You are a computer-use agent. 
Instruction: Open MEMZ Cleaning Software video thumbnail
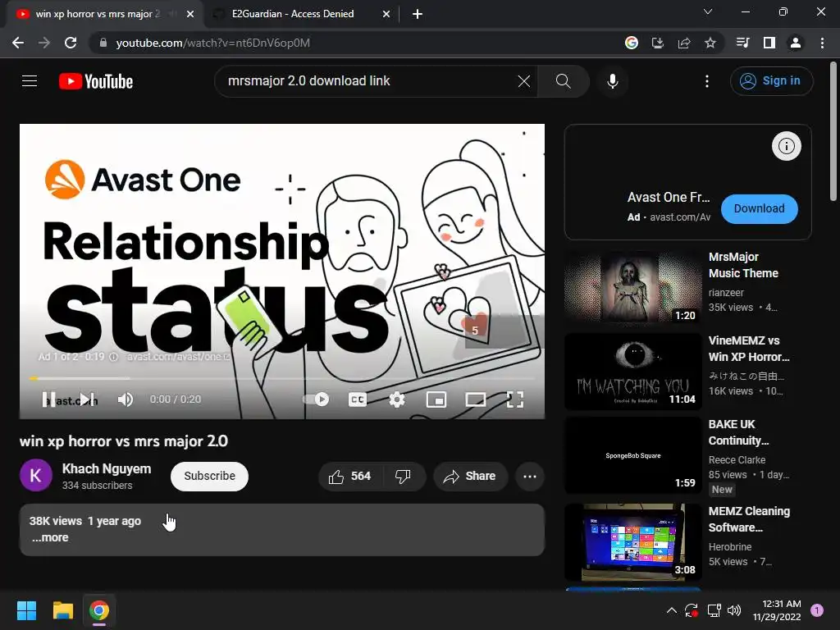(632, 541)
